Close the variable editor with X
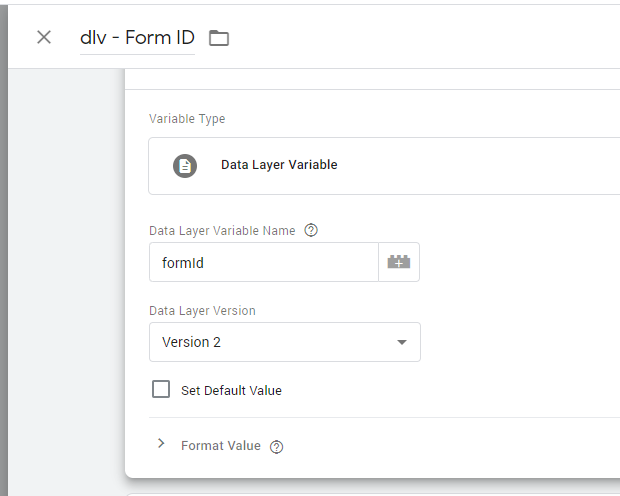The image size is (620, 496). [x=44, y=38]
